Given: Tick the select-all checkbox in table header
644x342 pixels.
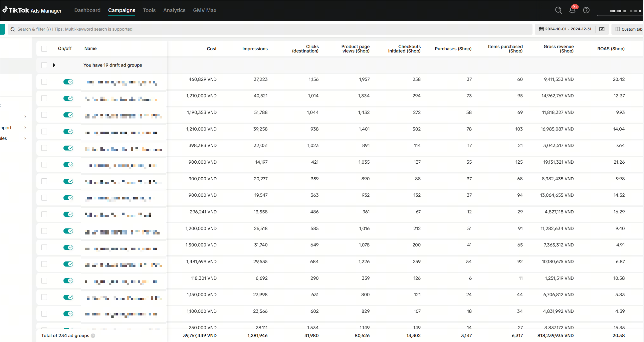Looking at the screenshot, I should click(44, 49).
